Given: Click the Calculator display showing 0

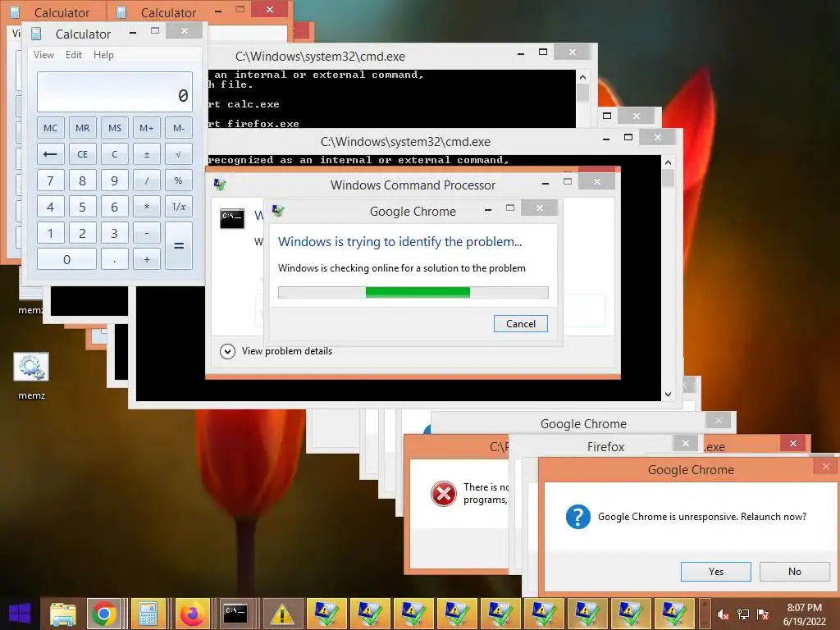Looking at the screenshot, I should click(115, 92).
